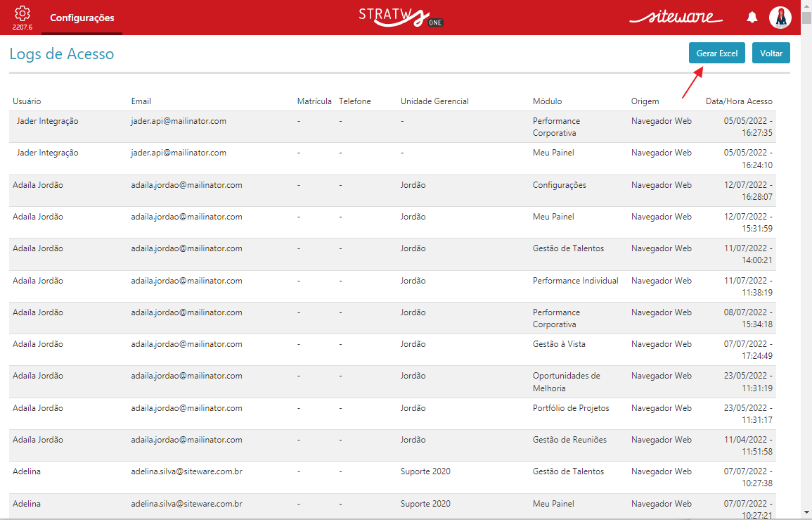The image size is (812, 520).
Task: Click the Data/Hora Acesso column header
Action: (x=739, y=101)
